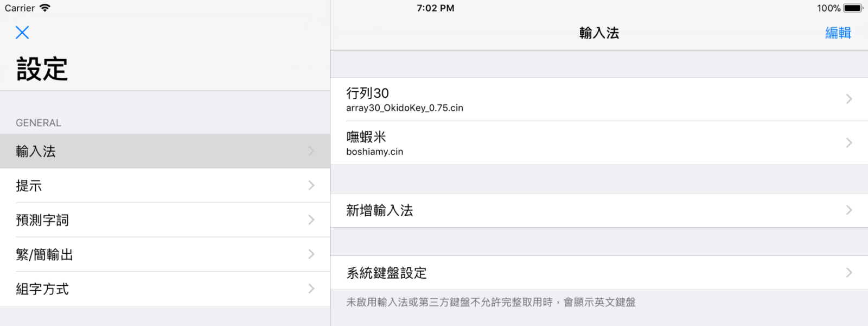Click the Wi-Fi icon in the status bar

coord(45,8)
